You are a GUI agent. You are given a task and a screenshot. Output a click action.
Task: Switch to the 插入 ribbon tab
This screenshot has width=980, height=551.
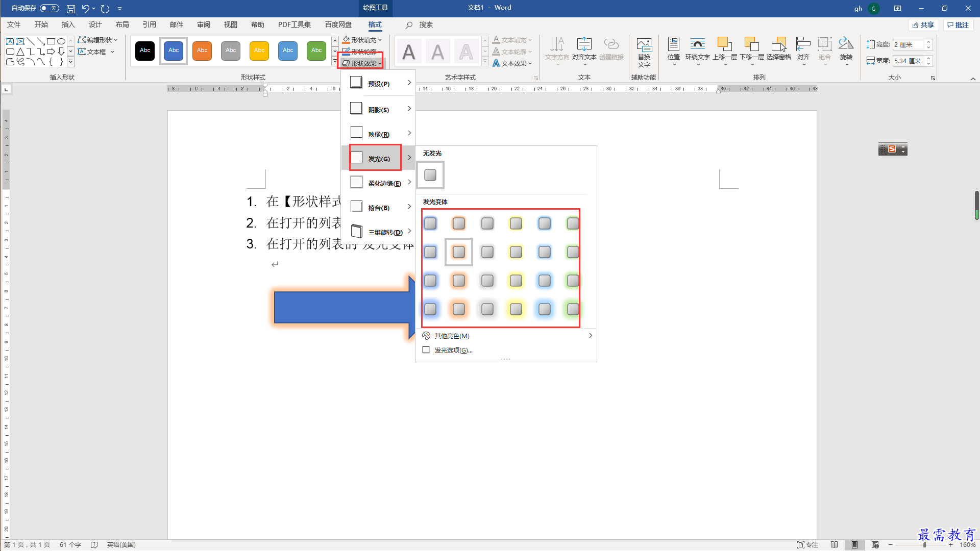point(68,24)
